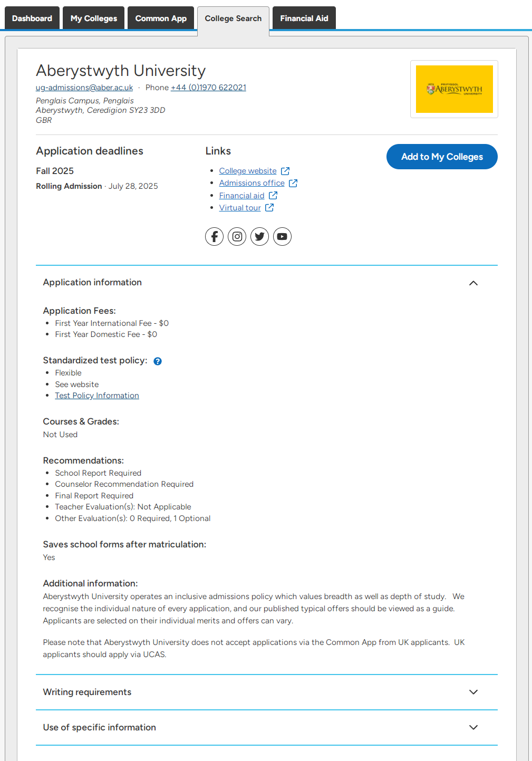Open the YouTube social icon
532x761 pixels.
[x=283, y=236]
